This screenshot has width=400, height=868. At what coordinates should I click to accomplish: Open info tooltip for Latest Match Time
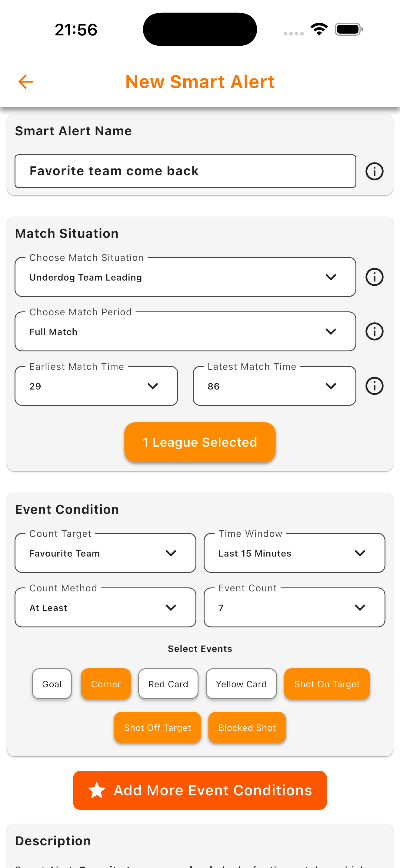(374, 386)
